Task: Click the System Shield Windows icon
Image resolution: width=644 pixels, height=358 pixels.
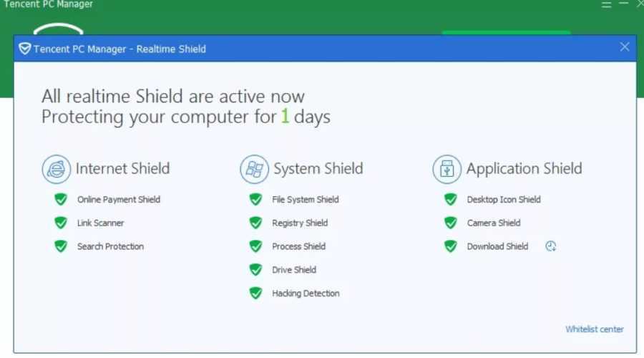Action: 254,169
